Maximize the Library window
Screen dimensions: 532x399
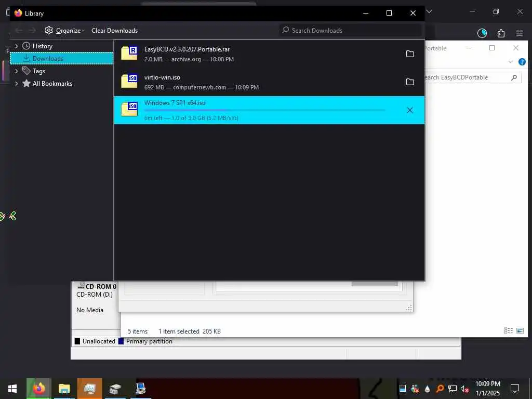coord(389,13)
